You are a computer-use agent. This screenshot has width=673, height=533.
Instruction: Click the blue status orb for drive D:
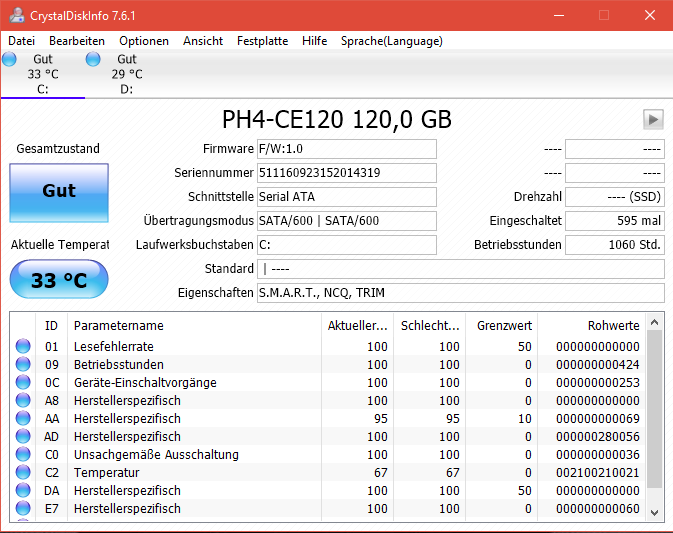point(93,59)
